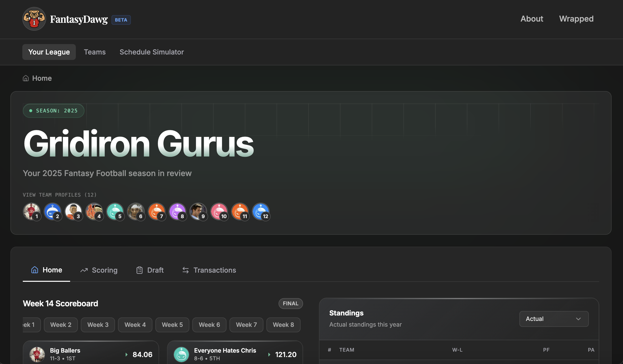The height and width of the screenshot is (364, 623).
Task: Select Week 6 scoreboard chip
Action: (209, 325)
